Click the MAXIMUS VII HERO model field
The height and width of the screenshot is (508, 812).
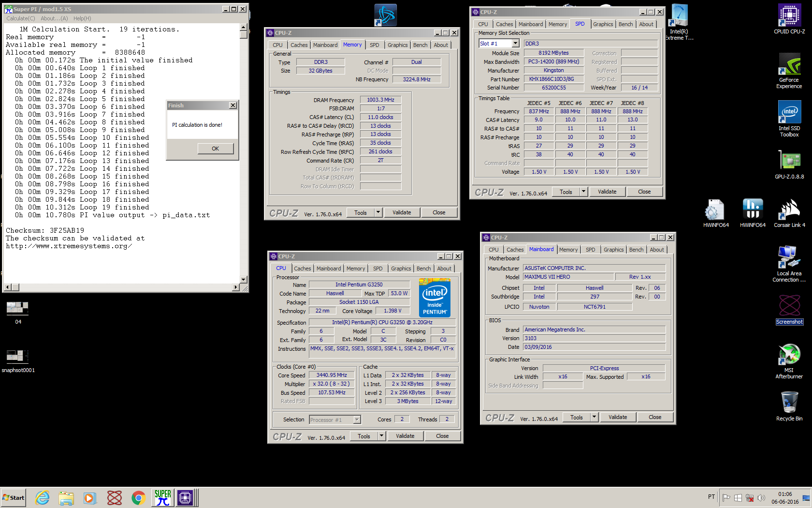tap(568, 277)
